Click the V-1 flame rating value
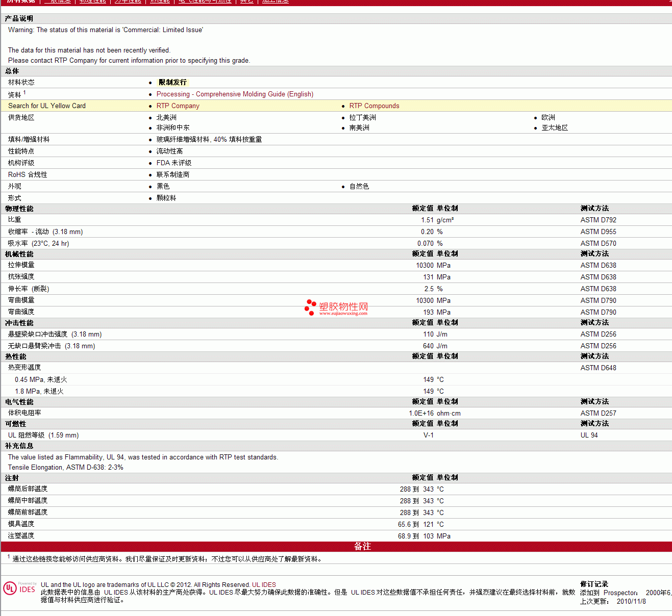 coord(429,435)
